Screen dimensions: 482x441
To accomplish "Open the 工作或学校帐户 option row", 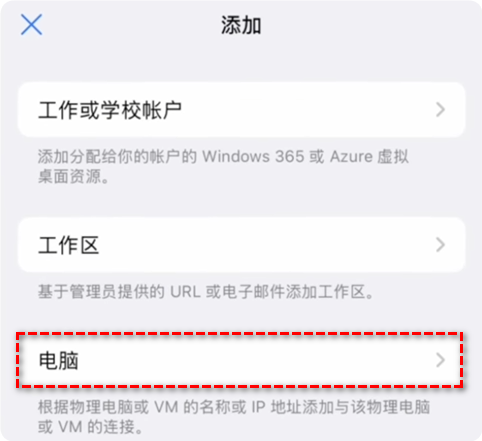I will click(241, 110).
